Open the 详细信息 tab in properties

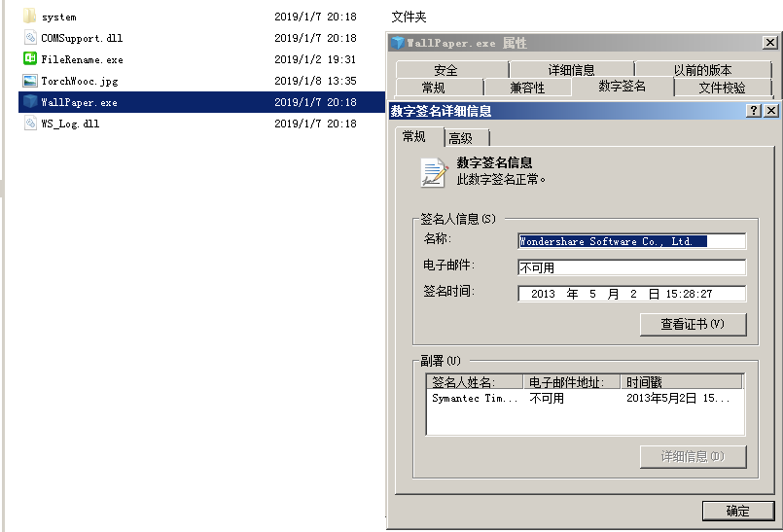click(572, 70)
